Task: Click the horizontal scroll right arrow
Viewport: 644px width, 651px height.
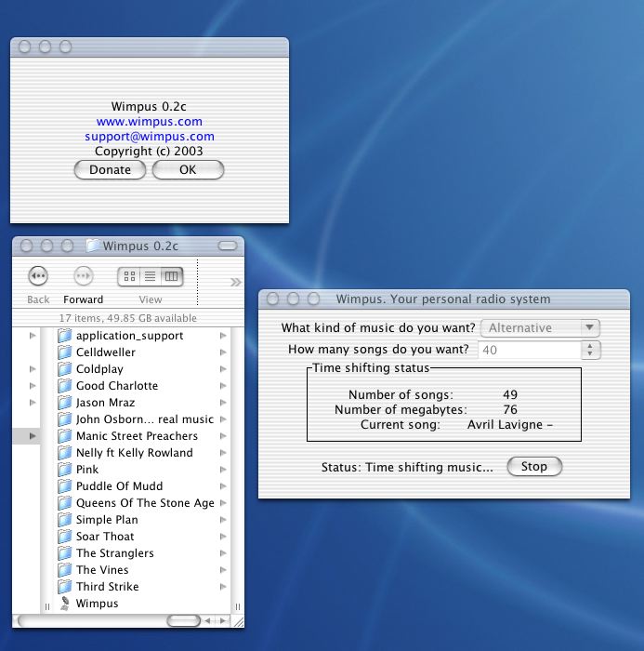Action: click(223, 620)
